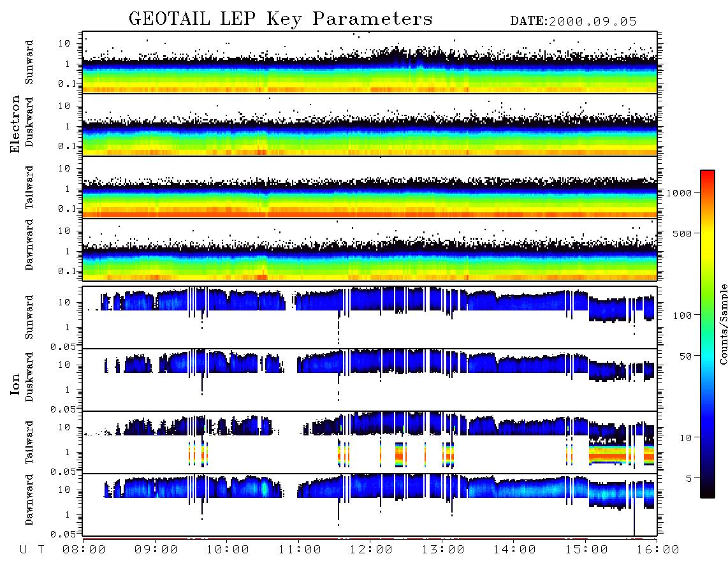The image size is (728, 561).
Task: Click the 0.05 tick of Ion Sunward panel
Action: pos(62,346)
